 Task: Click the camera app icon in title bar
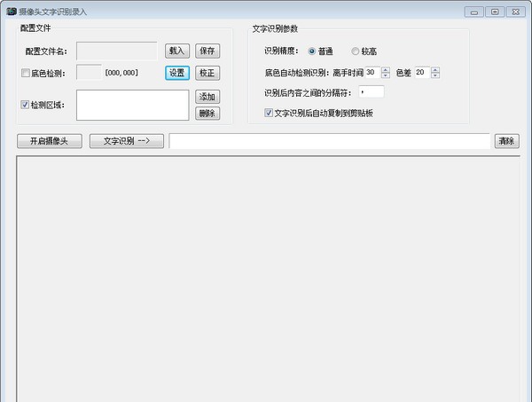tap(12, 12)
